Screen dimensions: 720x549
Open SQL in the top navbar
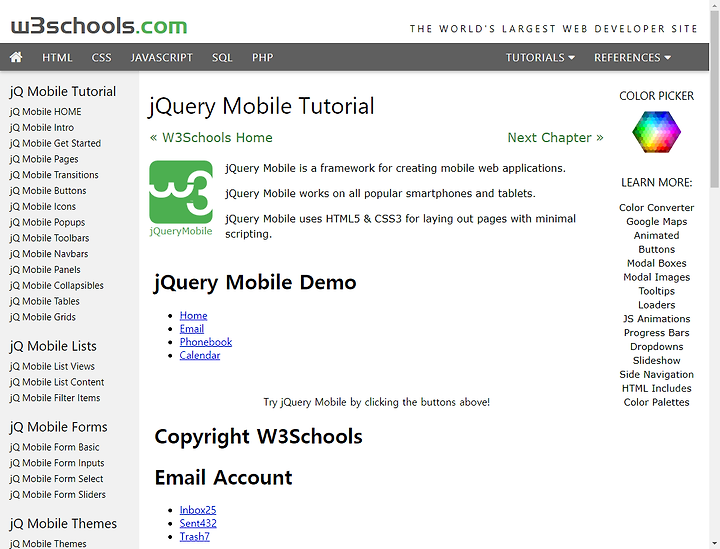coord(222,57)
